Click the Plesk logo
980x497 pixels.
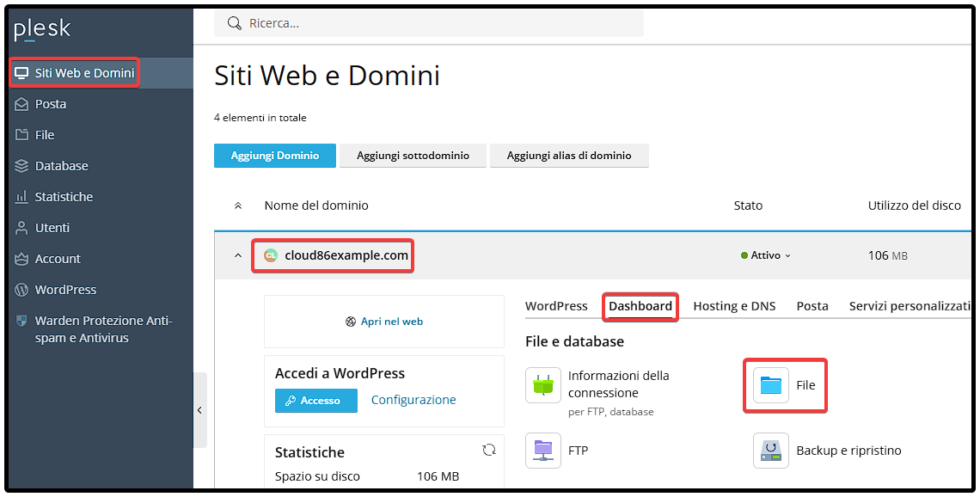point(42,29)
